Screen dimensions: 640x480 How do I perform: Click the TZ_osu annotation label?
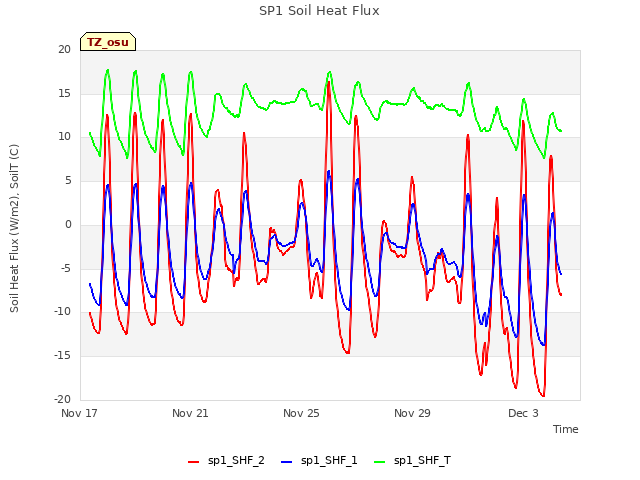(x=108, y=42)
